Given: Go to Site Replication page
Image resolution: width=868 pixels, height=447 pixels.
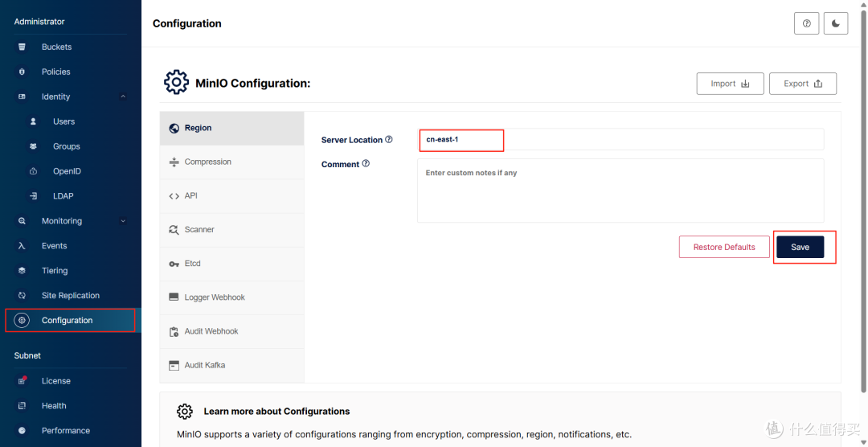Looking at the screenshot, I should [70, 296].
